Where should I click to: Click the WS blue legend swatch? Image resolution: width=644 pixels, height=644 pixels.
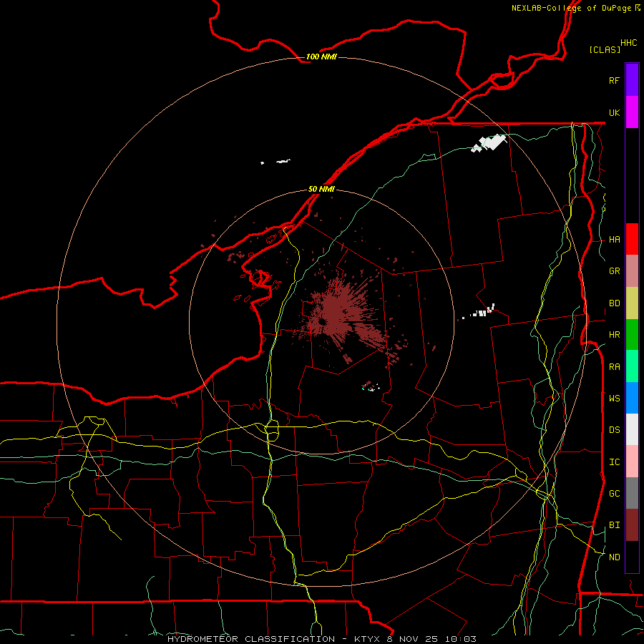point(632,398)
